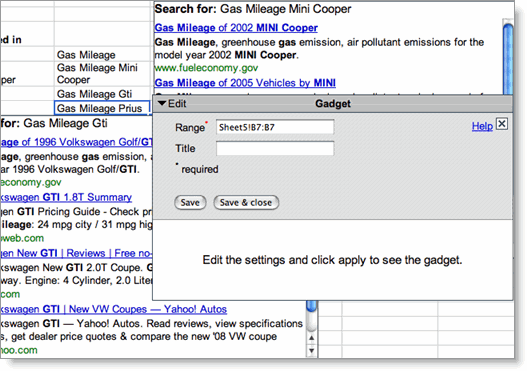Viewport: 527px width, 371px height.
Task: Select the 'Gas Mileage' cell
Action: click(x=102, y=54)
